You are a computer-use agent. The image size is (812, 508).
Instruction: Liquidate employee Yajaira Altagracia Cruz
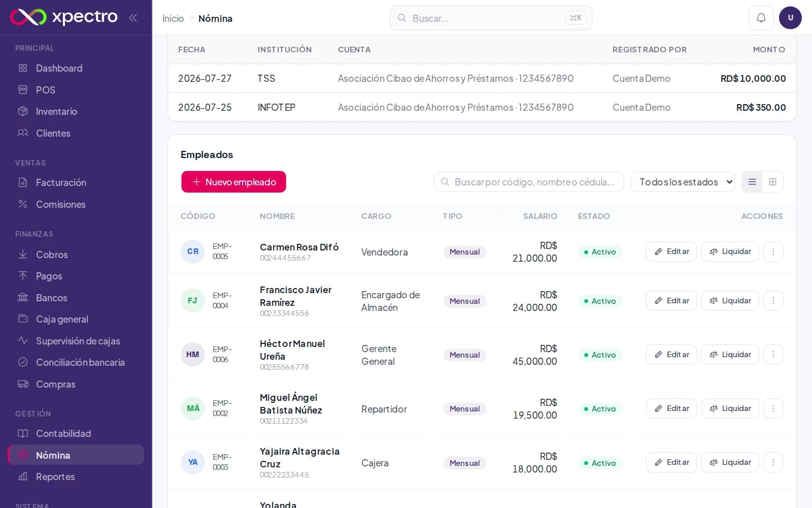[x=730, y=462]
